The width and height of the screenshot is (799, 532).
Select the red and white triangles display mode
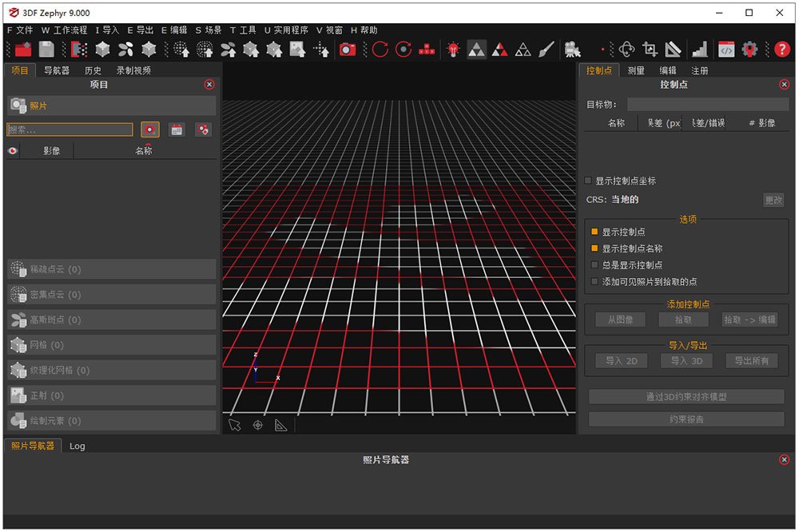[x=499, y=50]
